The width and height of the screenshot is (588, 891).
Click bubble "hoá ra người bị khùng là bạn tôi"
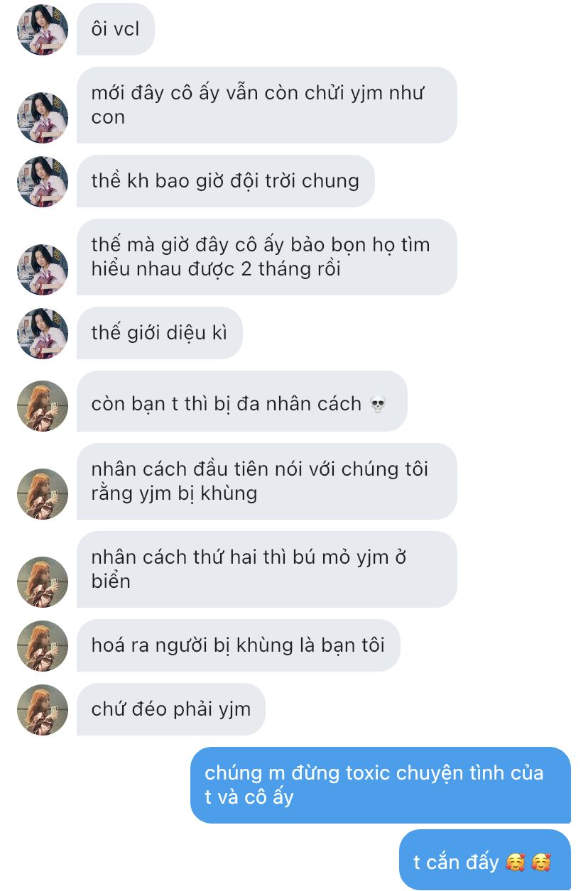pos(239,645)
